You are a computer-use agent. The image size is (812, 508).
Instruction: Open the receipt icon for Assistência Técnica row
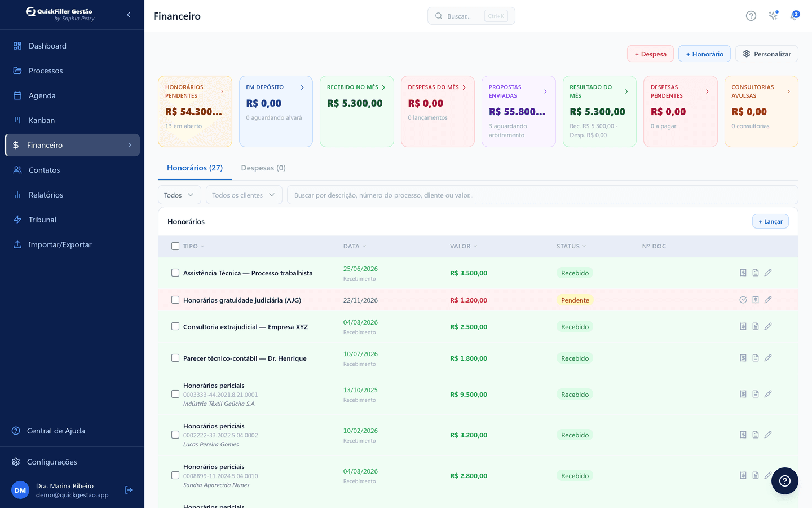[743, 273]
